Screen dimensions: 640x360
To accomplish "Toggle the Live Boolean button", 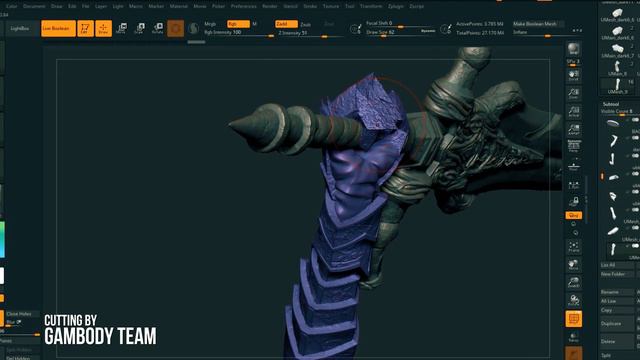I will pos(58,28).
